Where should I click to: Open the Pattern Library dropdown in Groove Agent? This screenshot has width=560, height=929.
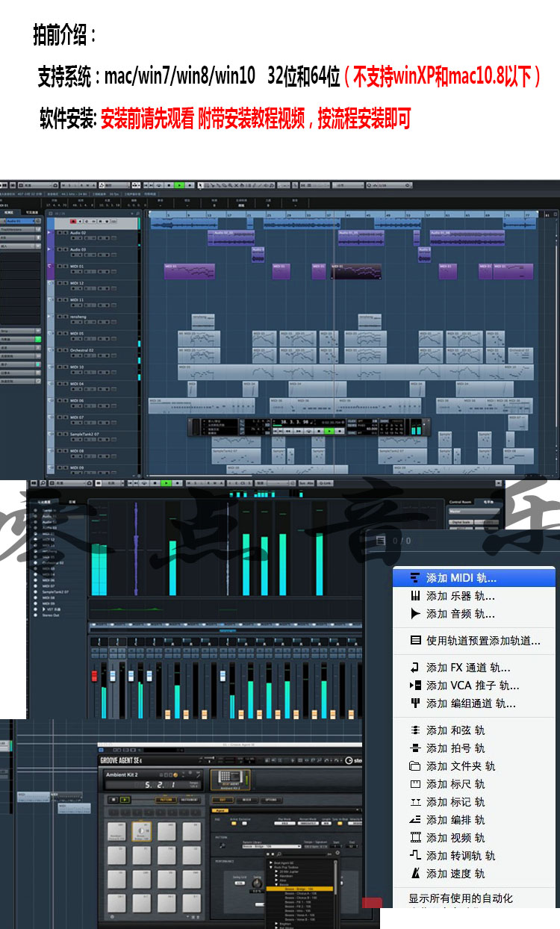tap(271, 846)
